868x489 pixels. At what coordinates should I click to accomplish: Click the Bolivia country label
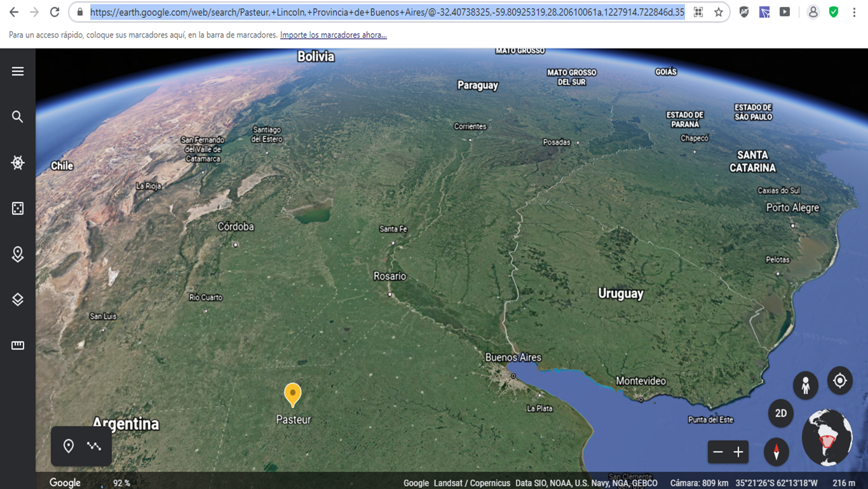[316, 57]
